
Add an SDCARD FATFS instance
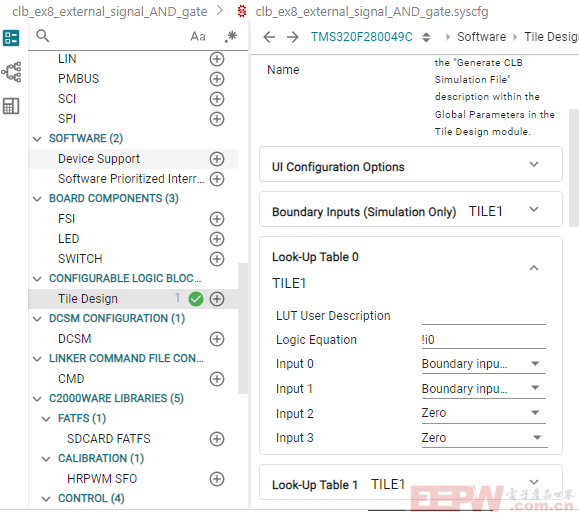click(217, 439)
